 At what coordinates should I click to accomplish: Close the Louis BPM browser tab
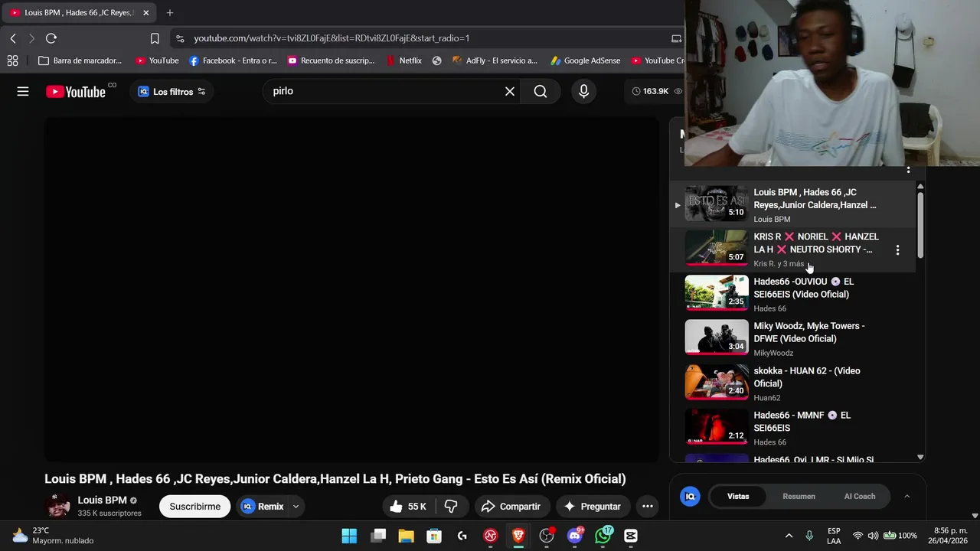pos(146,13)
